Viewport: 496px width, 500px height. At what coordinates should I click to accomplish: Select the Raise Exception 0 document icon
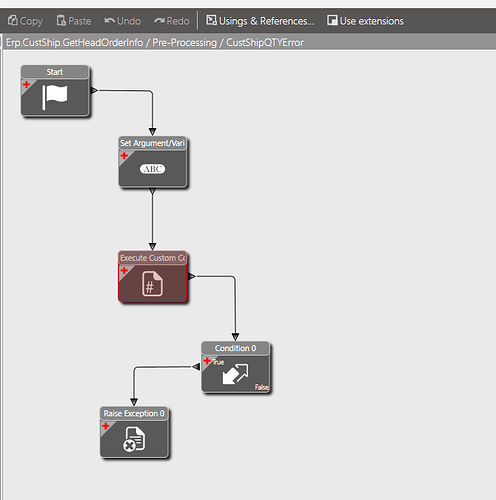click(134, 439)
